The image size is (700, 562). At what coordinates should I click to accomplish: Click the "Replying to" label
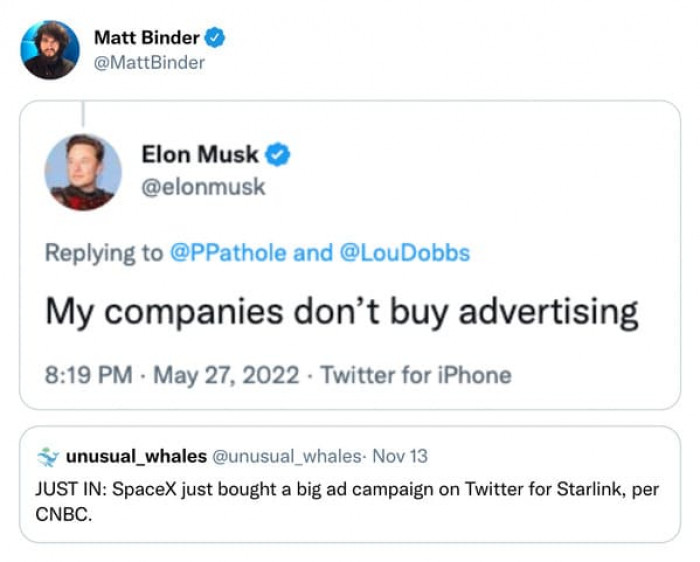(103, 252)
